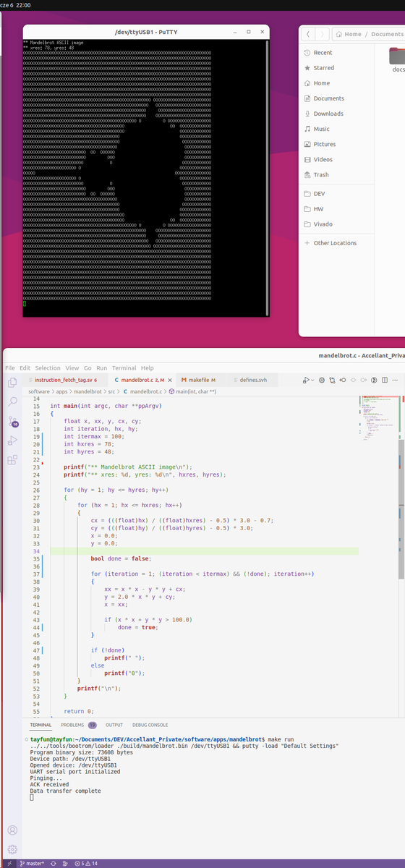Image resolution: width=405 pixels, height=868 pixels.
Task: Open the Search view in VS Code
Action: click(x=12, y=401)
